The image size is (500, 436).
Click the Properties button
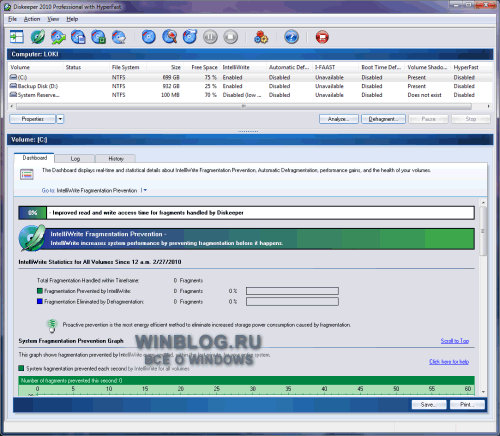[x=33, y=119]
